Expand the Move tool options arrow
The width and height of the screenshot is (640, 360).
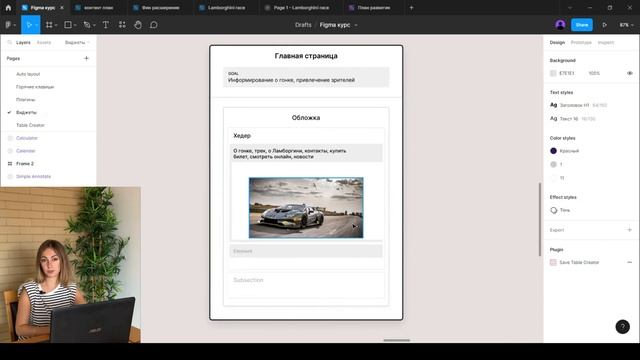[x=36, y=25]
